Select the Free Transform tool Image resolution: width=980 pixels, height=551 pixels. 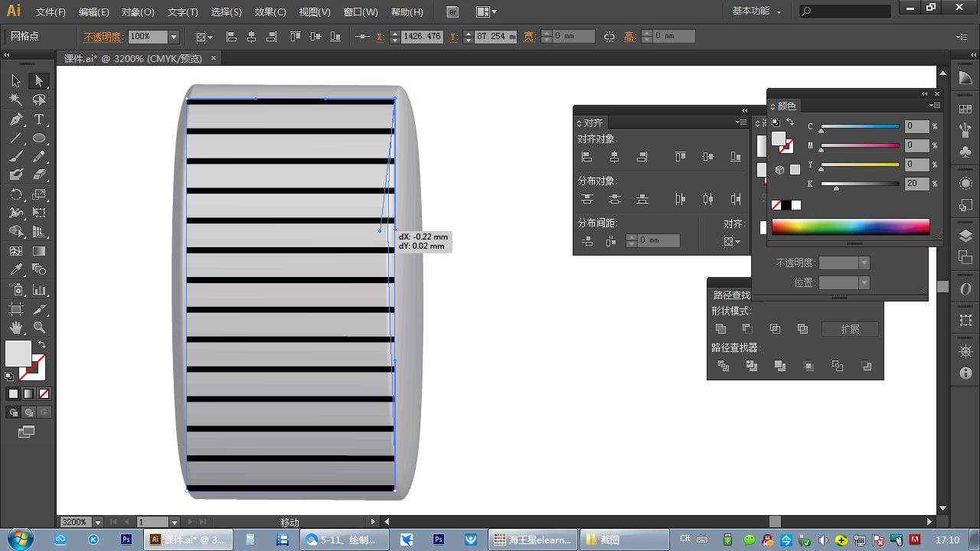39,214
